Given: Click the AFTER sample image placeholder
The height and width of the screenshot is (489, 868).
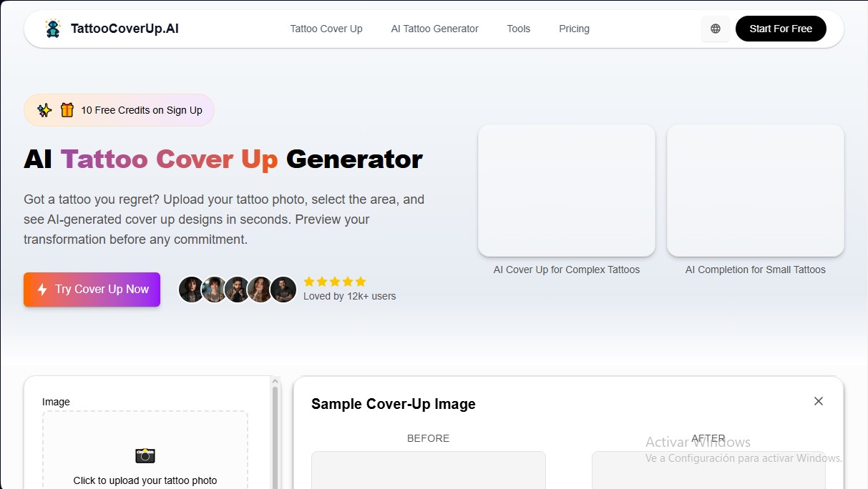Looking at the screenshot, I should coord(708,470).
